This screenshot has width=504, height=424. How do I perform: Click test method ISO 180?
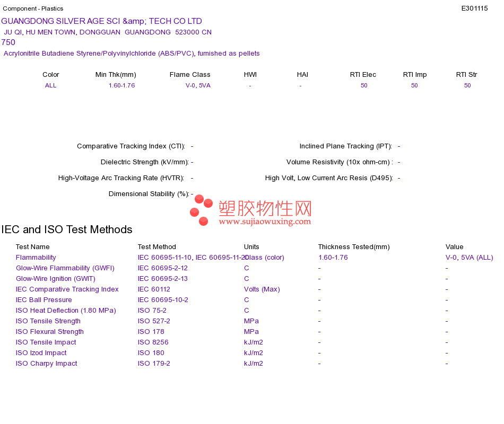point(151,353)
